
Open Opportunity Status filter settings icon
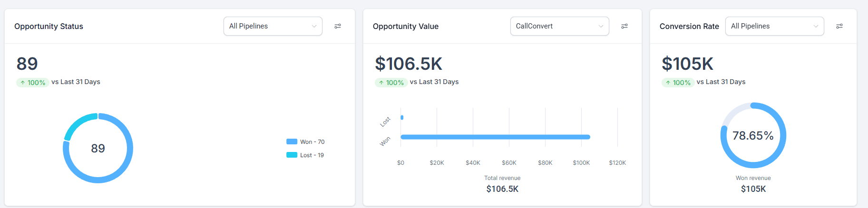(x=338, y=26)
